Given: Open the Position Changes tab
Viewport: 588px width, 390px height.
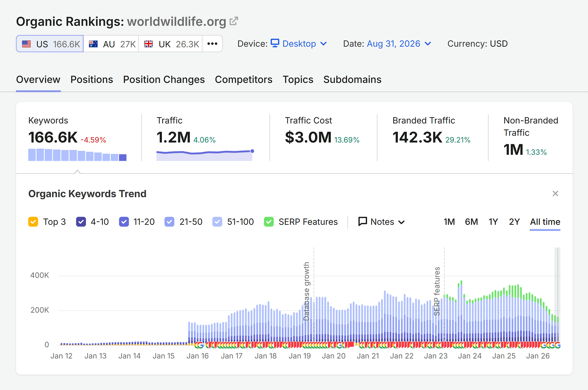Looking at the screenshot, I should pos(164,80).
